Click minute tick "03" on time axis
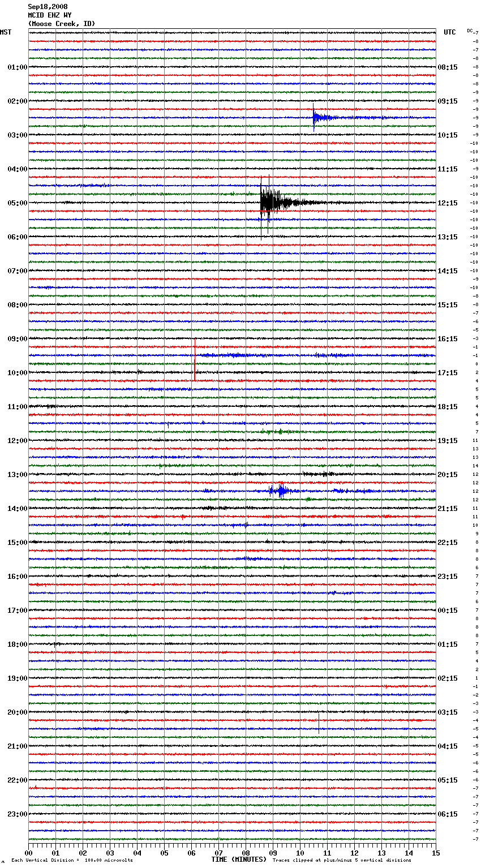This screenshot has width=481, height=868. coord(110,853)
